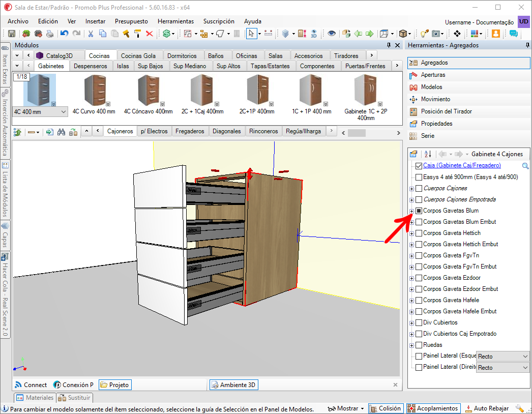Click the light bulb icon in the toolbar
The image size is (532, 414).
pyautogui.click(x=424, y=34)
